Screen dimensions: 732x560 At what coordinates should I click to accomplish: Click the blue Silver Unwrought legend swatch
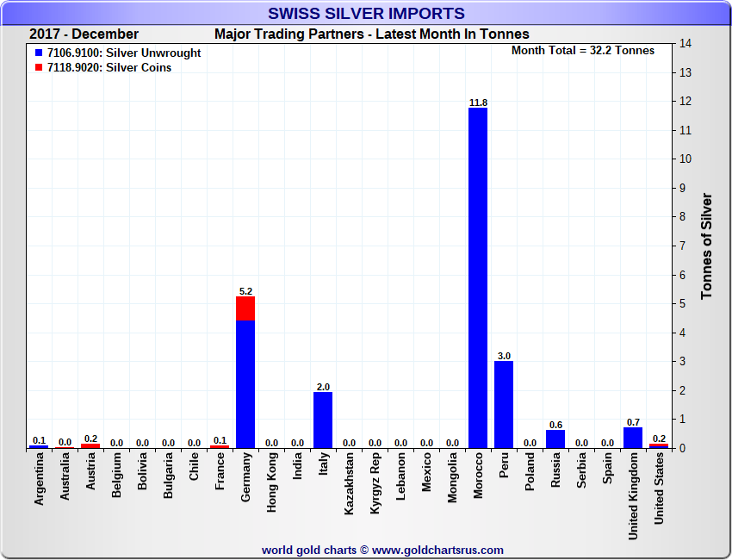tap(39, 53)
